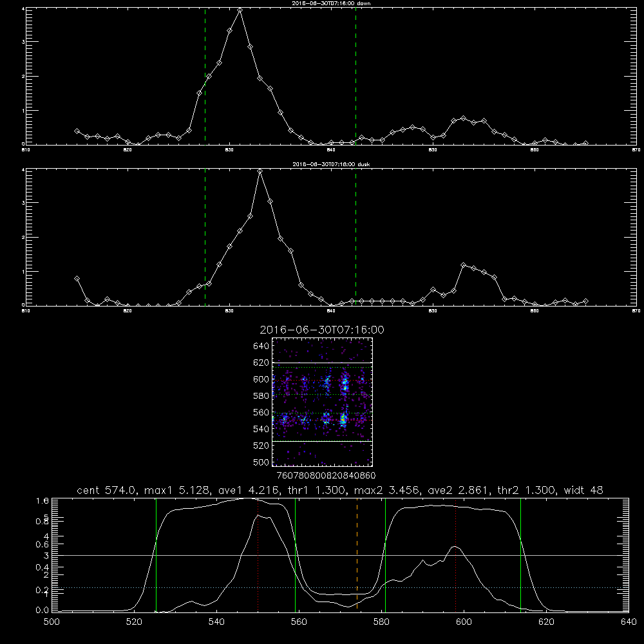
Task: Click the 830 x-axis label under the dawn plot
Action: click(229, 150)
